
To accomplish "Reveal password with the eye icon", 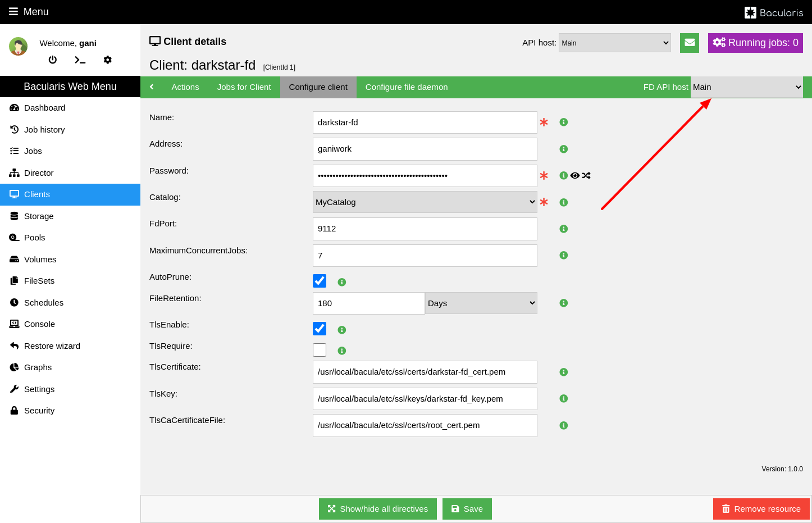I will (575, 175).
